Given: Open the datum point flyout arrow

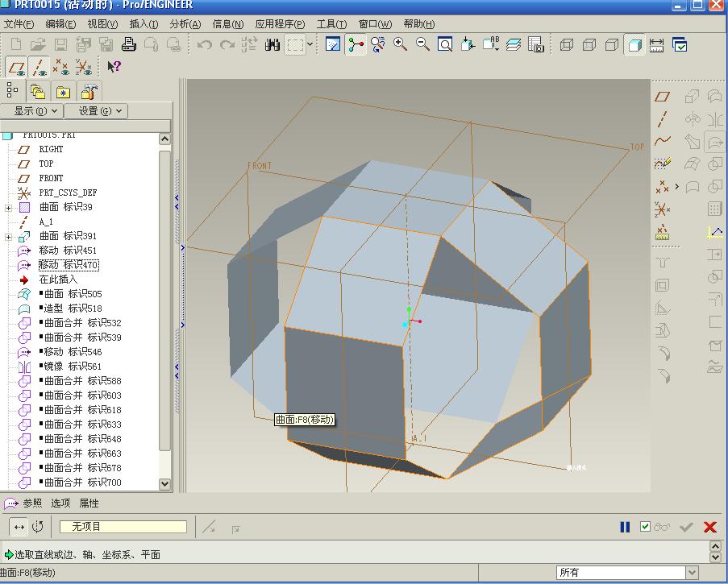Looking at the screenshot, I should click(x=677, y=186).
